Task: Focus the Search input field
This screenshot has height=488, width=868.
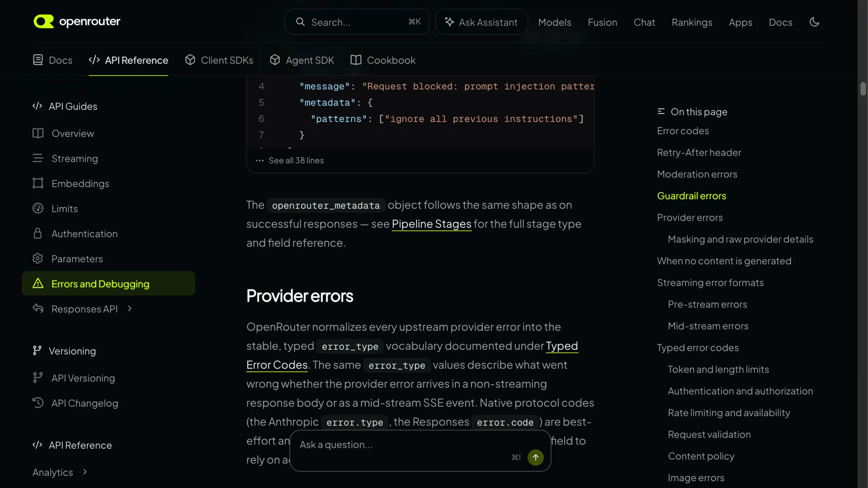Action: point(357,22)
